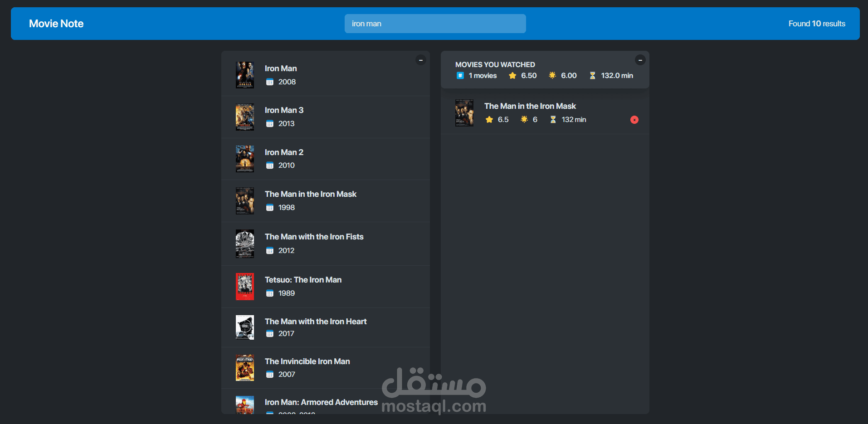Screen dimensions: 868x424
Task: Open watched movie poster The Man in the Iron Mask
Action: (464, 113)
